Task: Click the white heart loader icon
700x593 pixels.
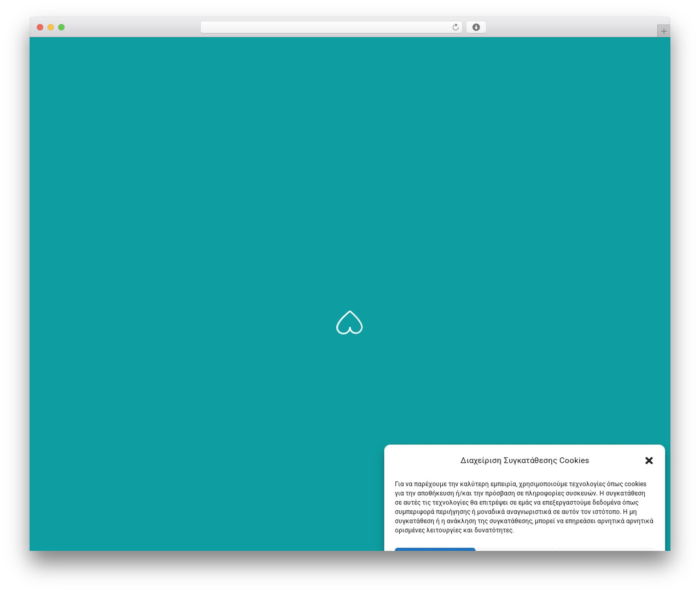Action: [349, 323]
